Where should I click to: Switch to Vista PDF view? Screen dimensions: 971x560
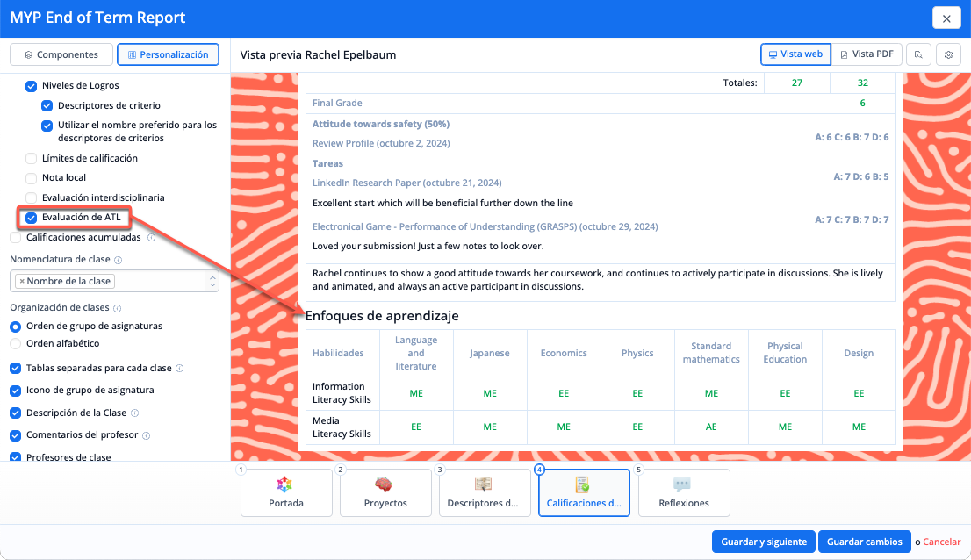click(866, 54)
